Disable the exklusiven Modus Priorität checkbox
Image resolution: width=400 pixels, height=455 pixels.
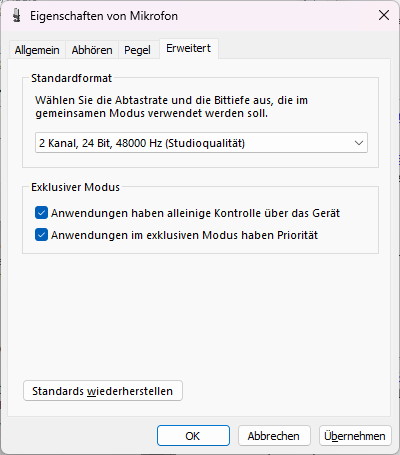point(41,235)
